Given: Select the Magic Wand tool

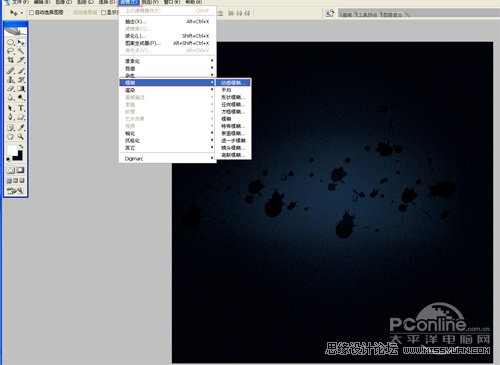Looking at the screenshot, I should 21,51.
